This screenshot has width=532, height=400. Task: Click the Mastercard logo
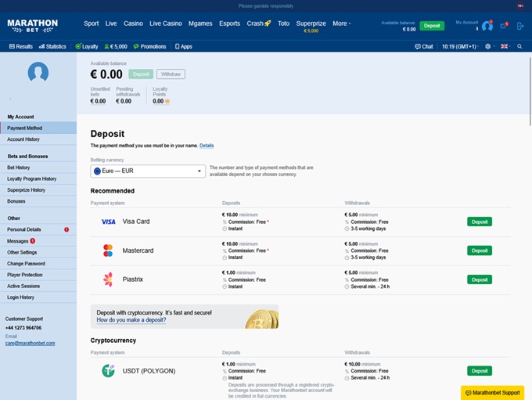pos(108,250)
